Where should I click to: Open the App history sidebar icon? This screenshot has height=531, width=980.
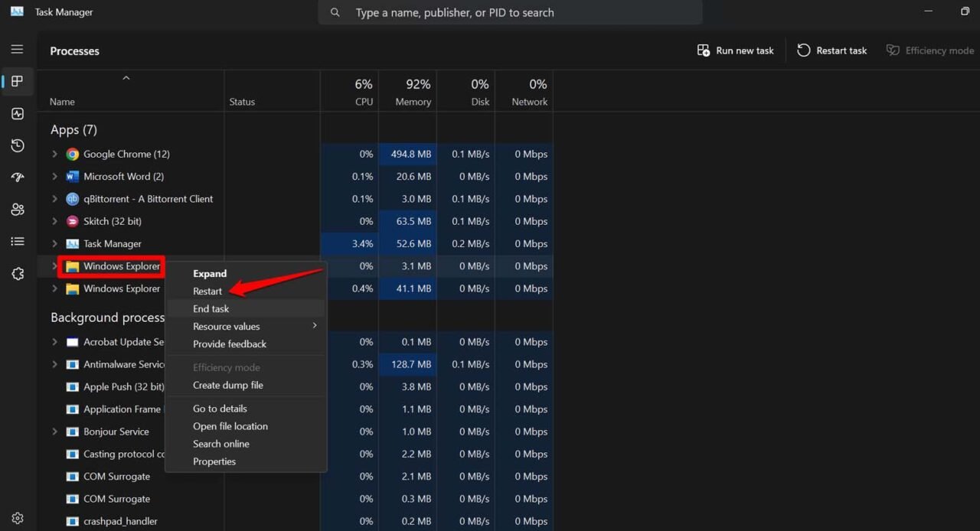[x=17, y=145]
